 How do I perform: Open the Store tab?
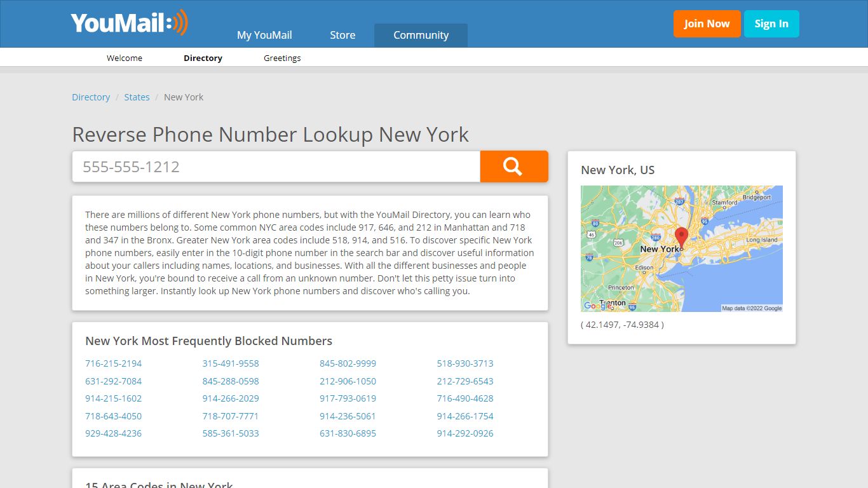(342, 35)
